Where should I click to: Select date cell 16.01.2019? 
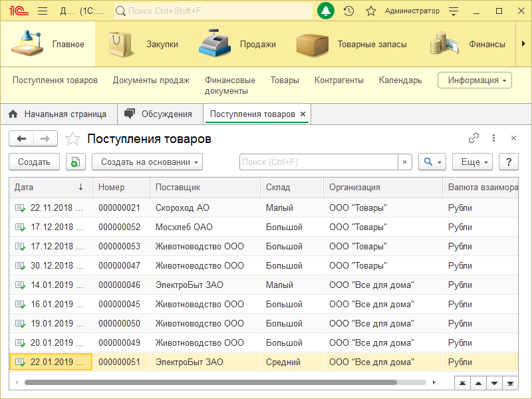click(51, 305)
